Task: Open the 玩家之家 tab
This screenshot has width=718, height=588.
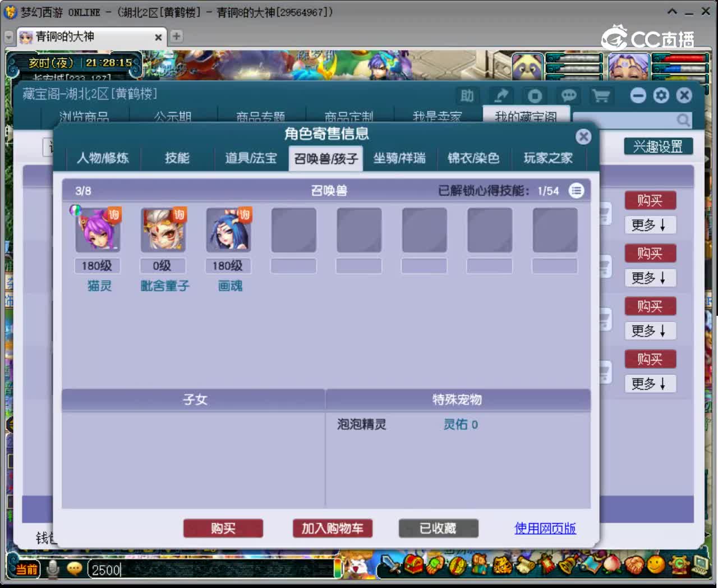Action: 548,158
